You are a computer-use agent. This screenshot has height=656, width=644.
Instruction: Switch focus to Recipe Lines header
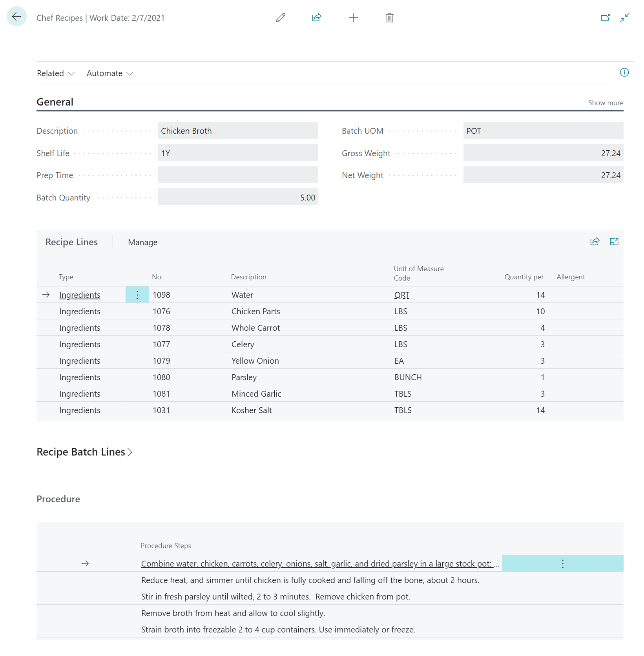71,242
